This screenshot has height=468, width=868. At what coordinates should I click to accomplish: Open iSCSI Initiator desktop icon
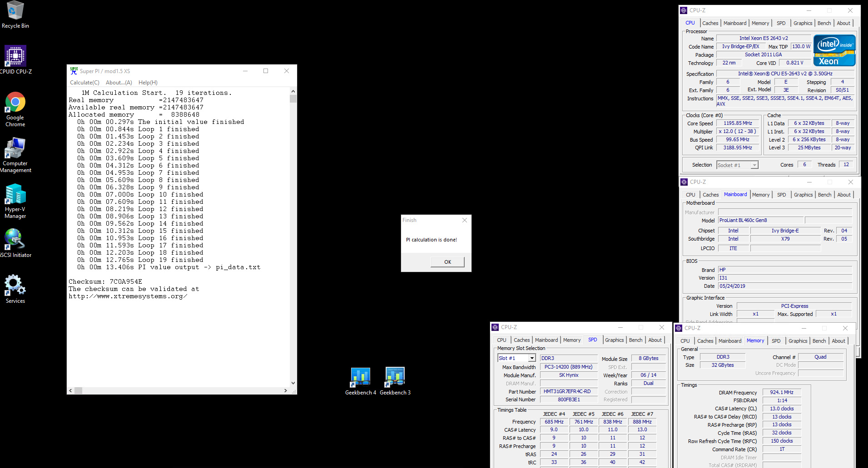click(x=15, y=243)
